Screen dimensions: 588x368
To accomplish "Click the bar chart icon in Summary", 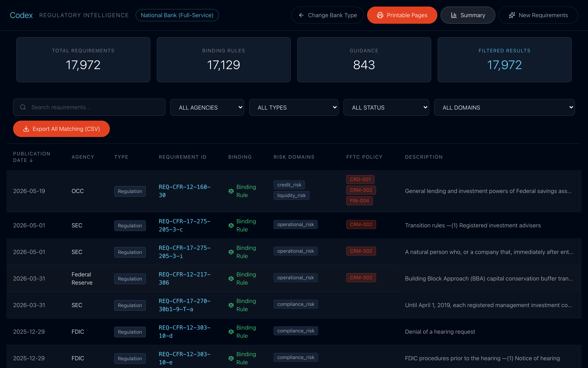I will pos(454,15).
